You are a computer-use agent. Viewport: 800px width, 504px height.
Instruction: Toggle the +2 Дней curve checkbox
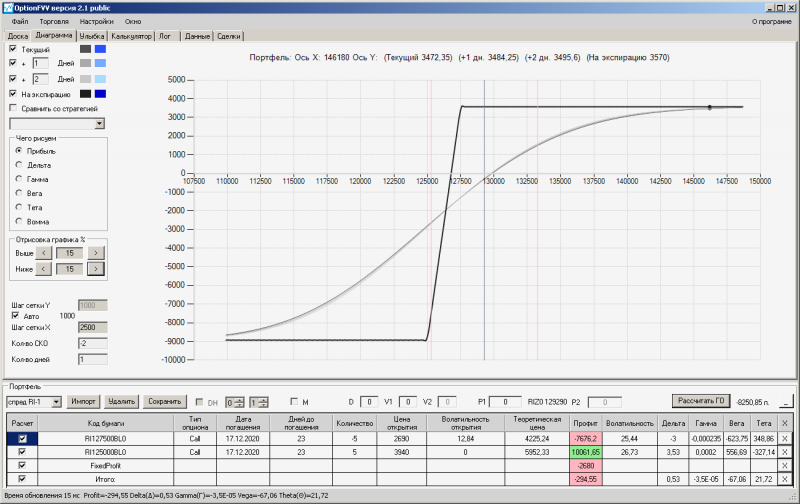(13, 79)
